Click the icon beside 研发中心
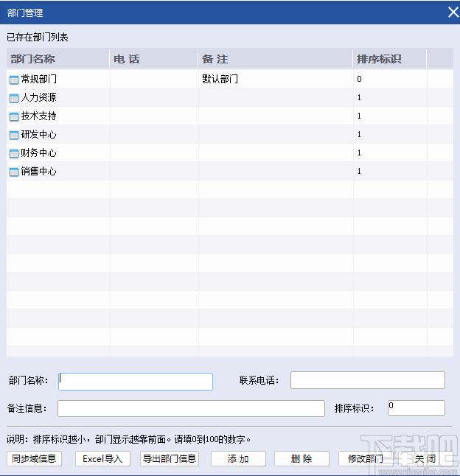 (14, 135)
